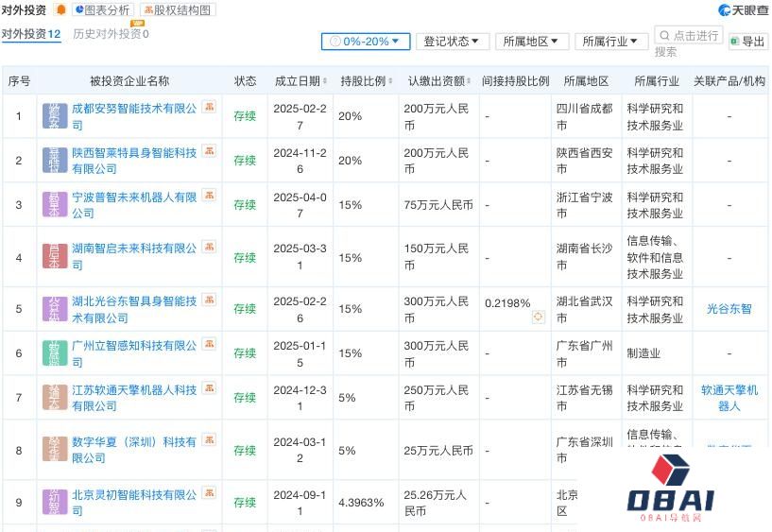This screenshot has height=532, width=772.
Task: Sort by 成立日期 column header
Action: [x=300, y=81]
